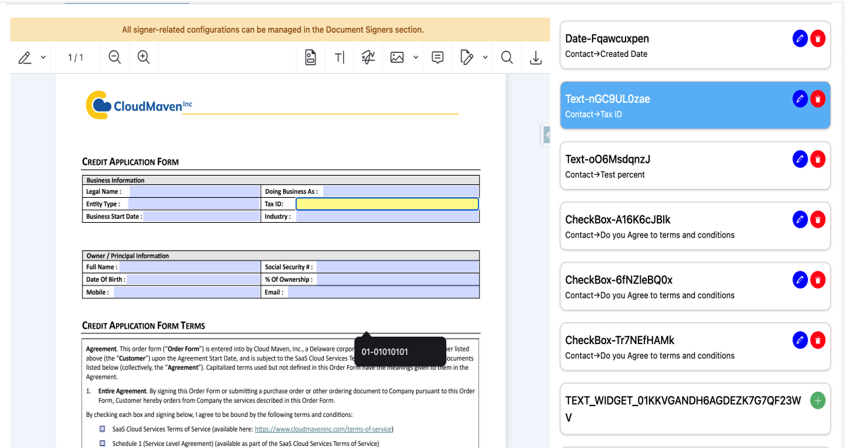Zoom in on the document
This screenshot has height=448, width=845.
coord(143,57)
